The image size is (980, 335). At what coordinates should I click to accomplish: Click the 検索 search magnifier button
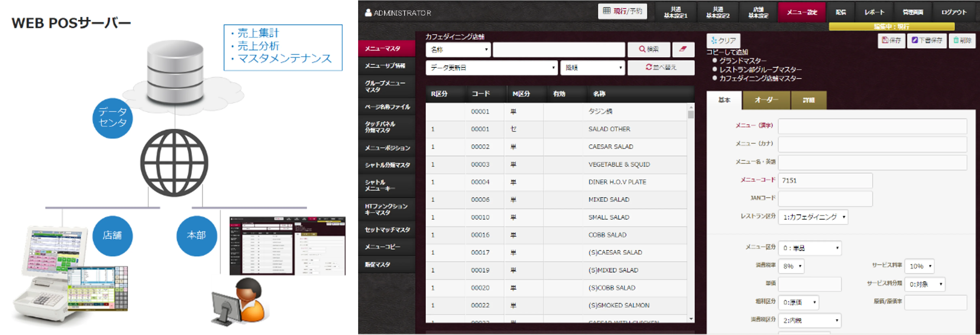648,49
